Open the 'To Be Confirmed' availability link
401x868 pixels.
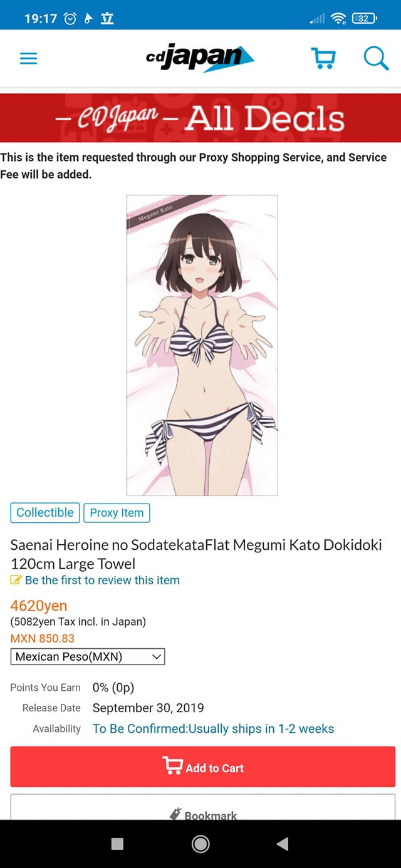pos(213,728)
